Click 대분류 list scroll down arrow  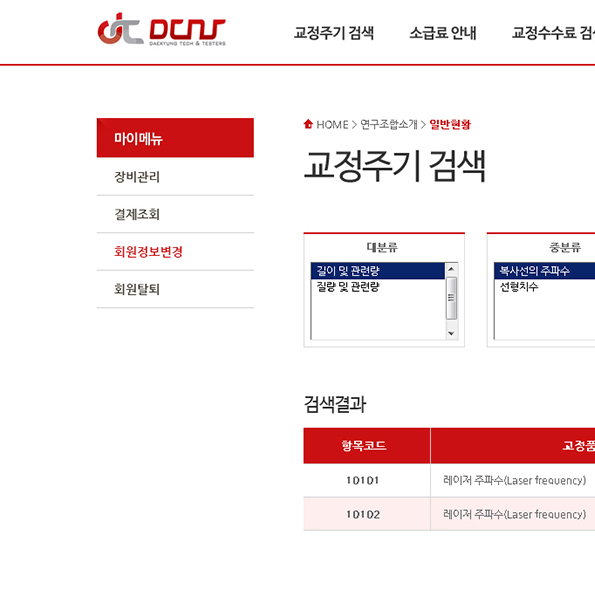pos(451,333)
